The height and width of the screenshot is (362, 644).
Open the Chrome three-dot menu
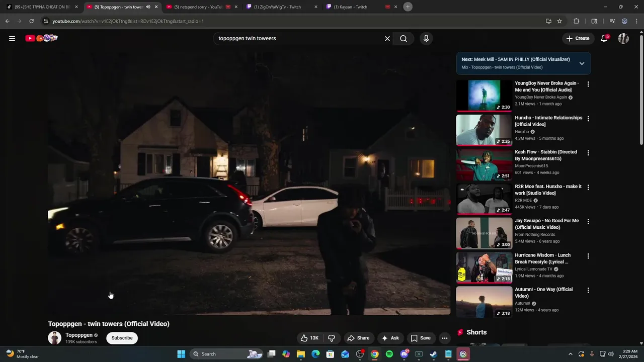636,21
